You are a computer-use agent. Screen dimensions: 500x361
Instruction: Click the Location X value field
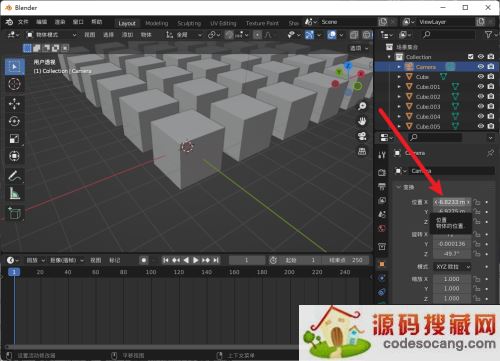click(x=452, y=202)
